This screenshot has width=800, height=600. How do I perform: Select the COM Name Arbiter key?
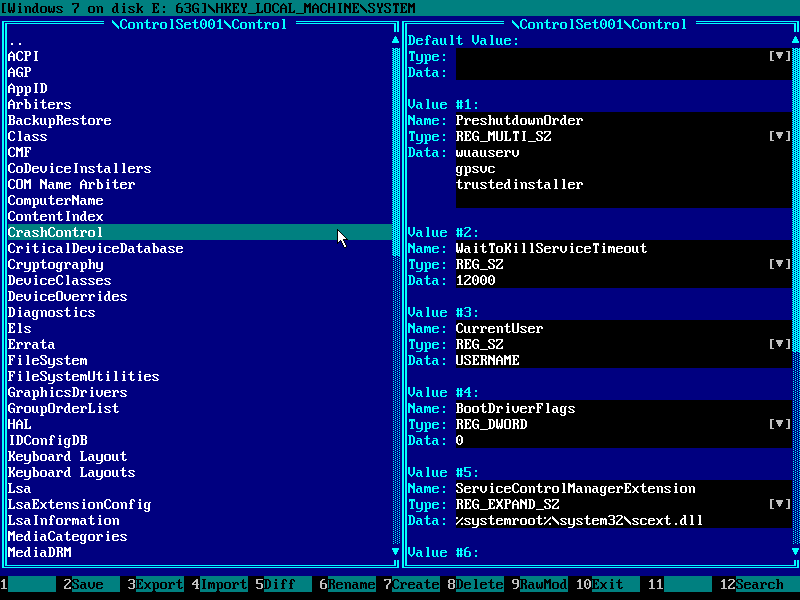tap(199, 184)
